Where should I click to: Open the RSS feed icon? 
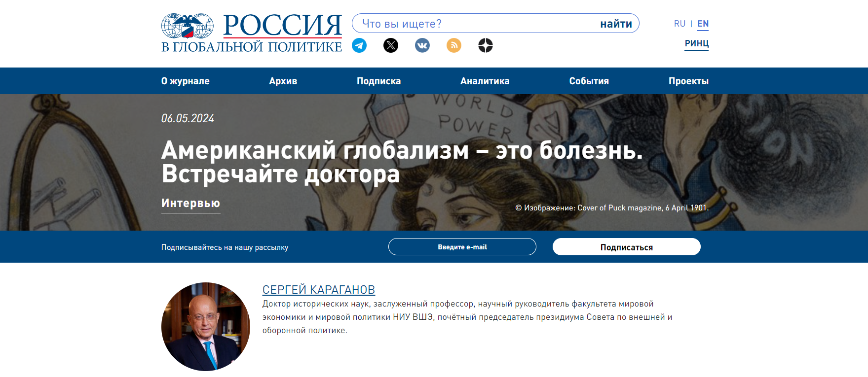click(x=454, y=45)
